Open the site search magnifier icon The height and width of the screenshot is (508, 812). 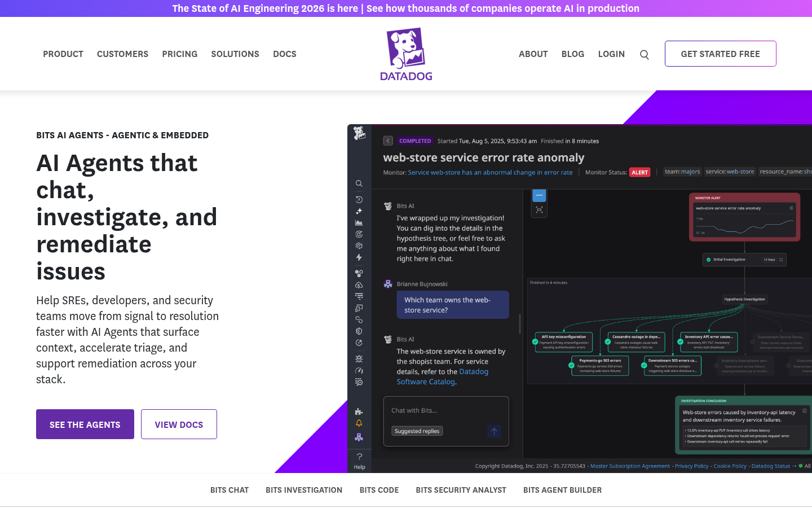[x=645, y=55]
